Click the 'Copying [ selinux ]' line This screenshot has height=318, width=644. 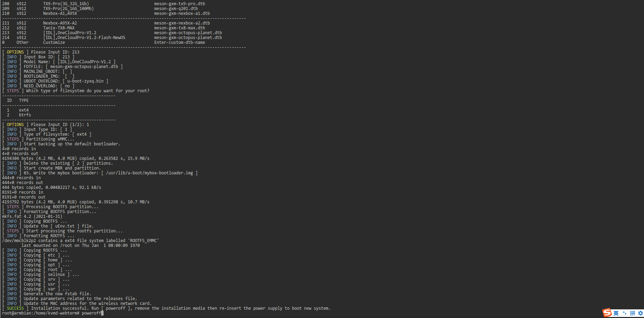51,274
